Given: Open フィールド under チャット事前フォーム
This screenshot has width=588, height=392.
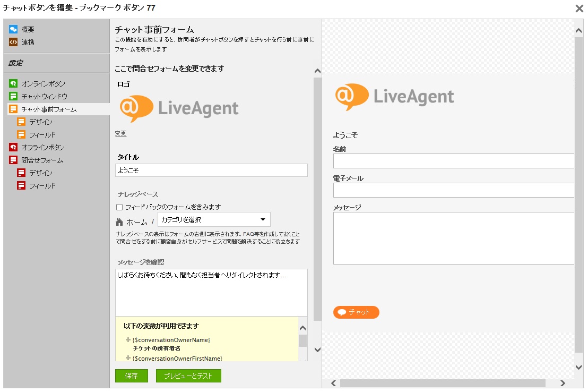Looking at the screenshot, I should click(42, 134).
